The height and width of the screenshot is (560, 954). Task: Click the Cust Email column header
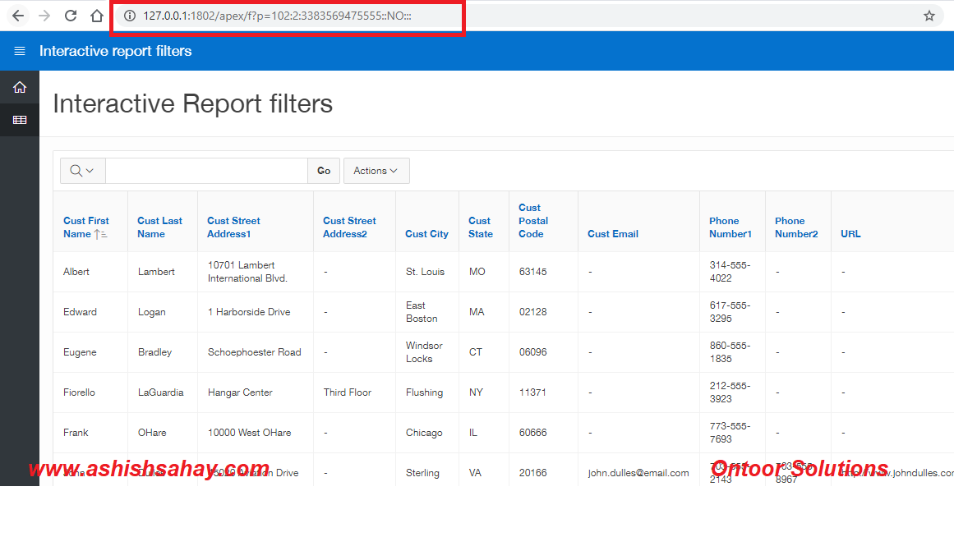point(612,234)
